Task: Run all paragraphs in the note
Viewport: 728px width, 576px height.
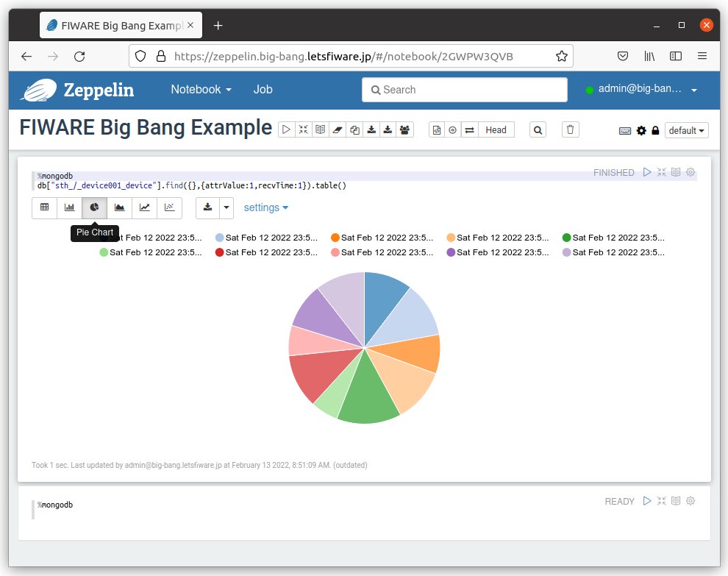Action: (x=287, y=129)
